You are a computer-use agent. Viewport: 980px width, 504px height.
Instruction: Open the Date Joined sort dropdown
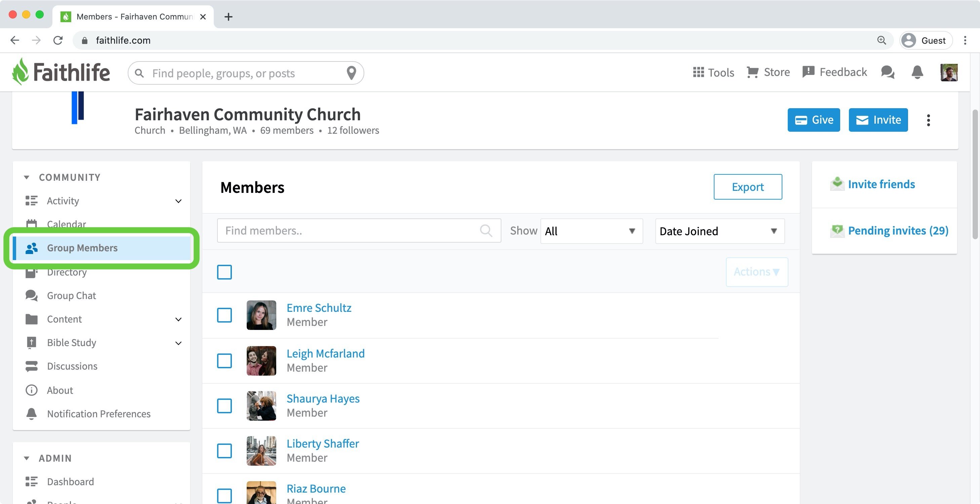pyautogui.click(x=720, y=231)
